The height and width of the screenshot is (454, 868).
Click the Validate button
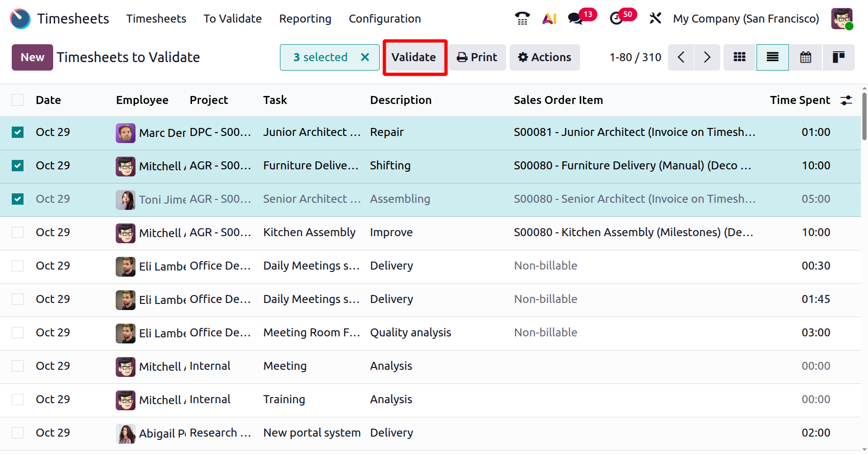pyautogui.click(x=414, y=57)
